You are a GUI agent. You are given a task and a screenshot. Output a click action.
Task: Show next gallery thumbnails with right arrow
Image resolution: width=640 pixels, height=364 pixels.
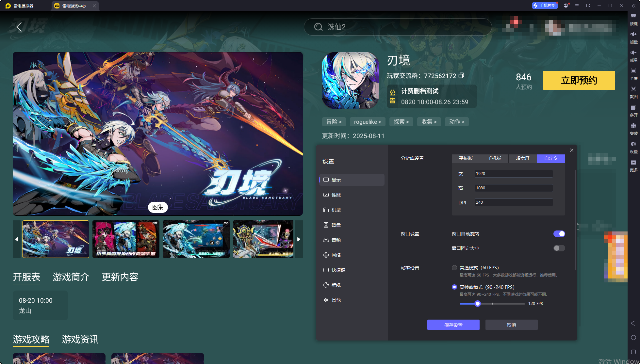point(299,239)
